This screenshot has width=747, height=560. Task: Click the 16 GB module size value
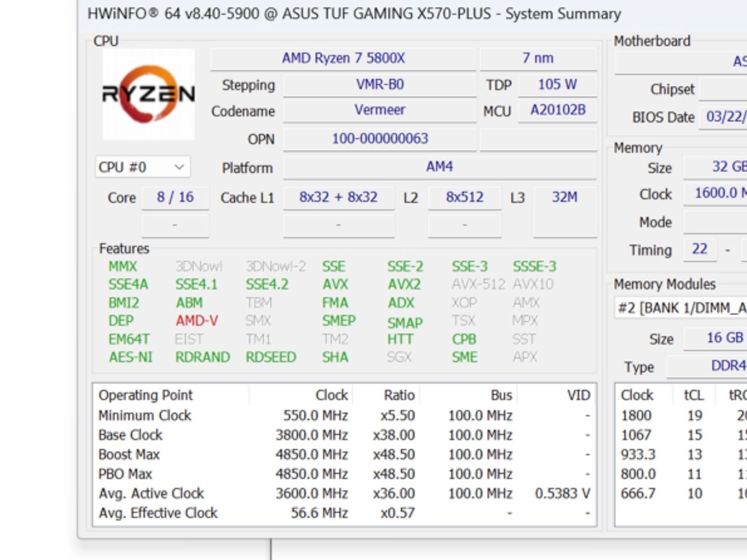pyautogui.click(x=715, y=338)
